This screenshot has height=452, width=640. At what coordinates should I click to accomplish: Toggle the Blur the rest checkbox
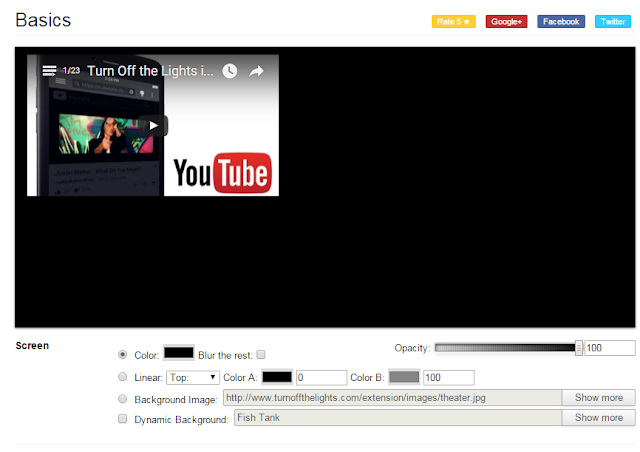point(261,354)
